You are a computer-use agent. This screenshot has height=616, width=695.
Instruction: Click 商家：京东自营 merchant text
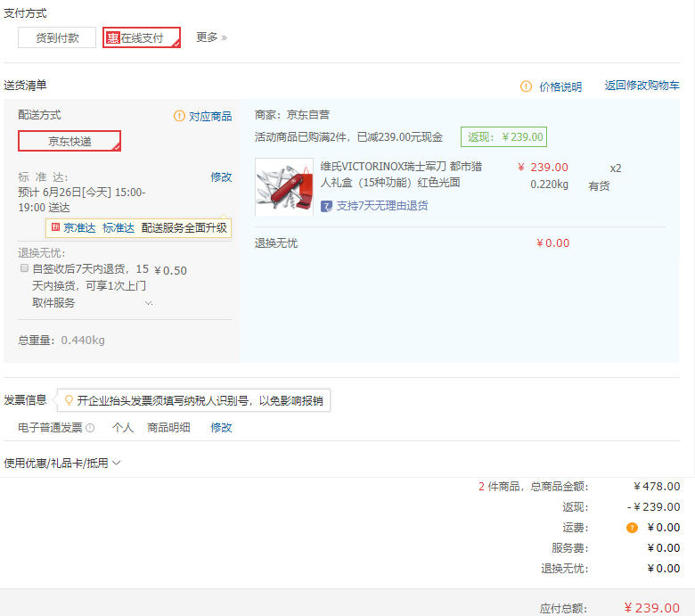point(292,115)
